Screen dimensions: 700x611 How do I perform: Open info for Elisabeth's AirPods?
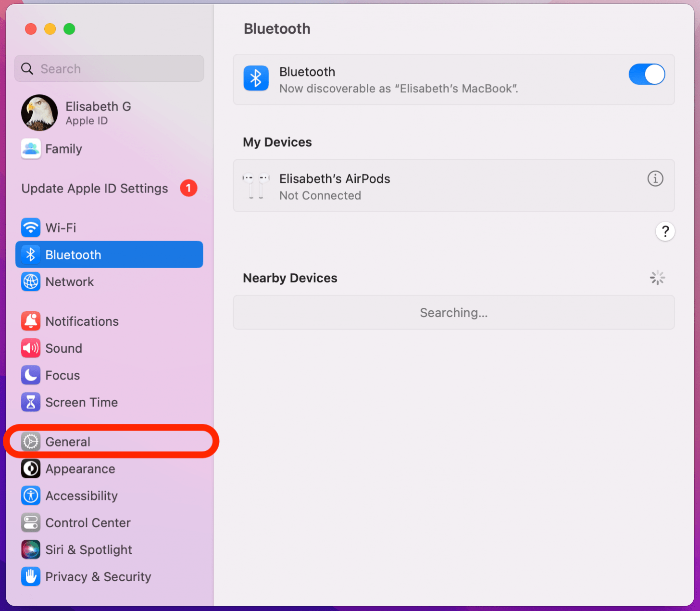655,178
